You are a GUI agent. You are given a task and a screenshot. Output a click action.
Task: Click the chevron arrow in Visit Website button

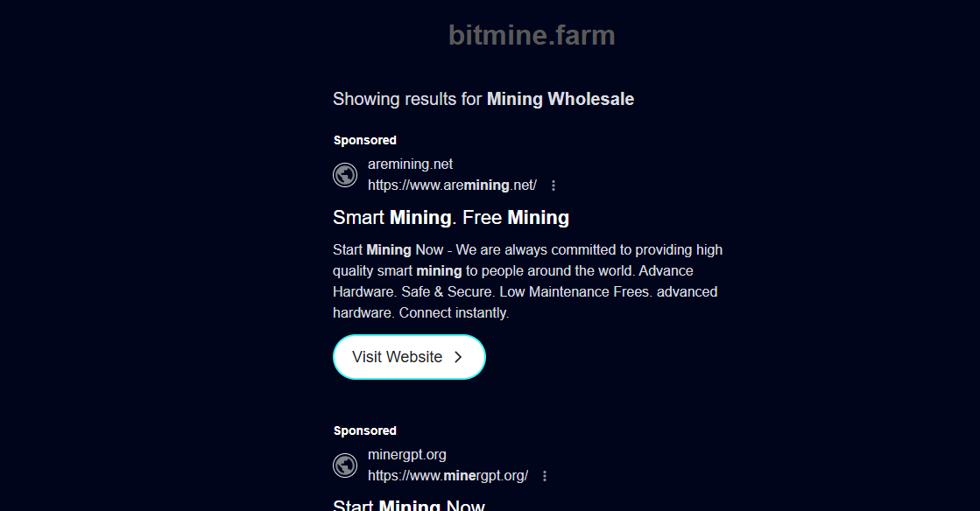458,357
